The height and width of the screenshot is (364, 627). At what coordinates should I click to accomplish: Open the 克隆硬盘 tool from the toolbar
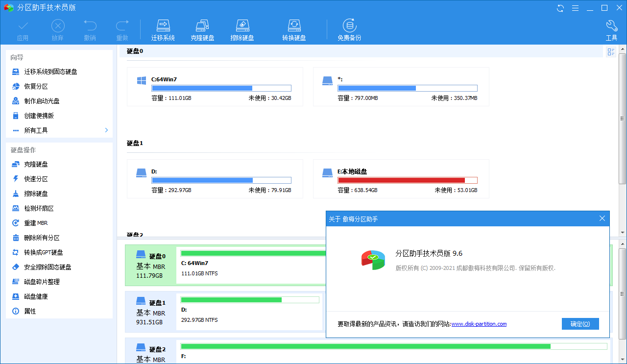point(202,28)
